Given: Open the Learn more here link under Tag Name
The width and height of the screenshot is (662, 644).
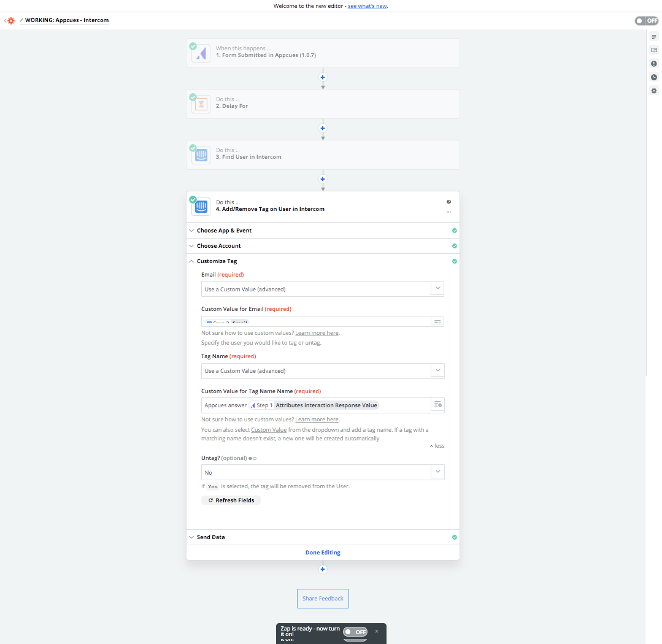Looking at the screenshot, I should tap(317, 420).
